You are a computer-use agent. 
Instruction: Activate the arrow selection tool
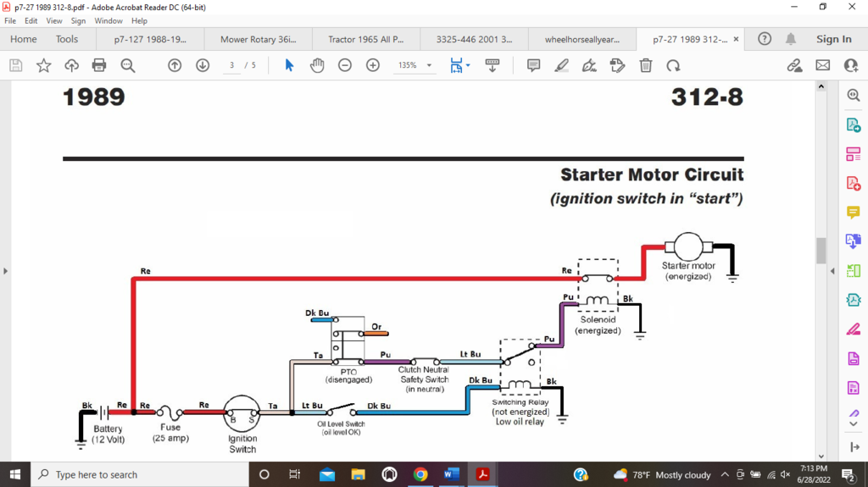coord(289,65)
